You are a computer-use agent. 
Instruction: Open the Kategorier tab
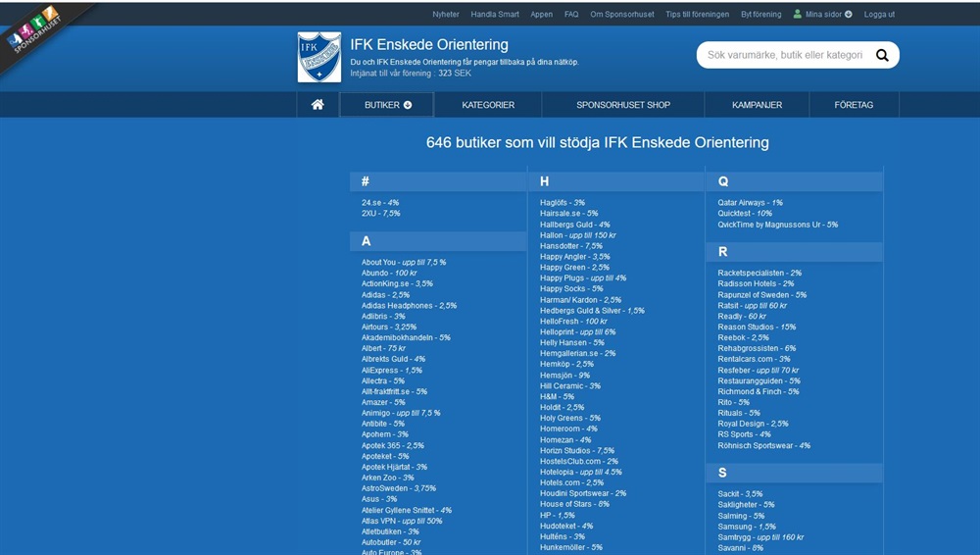(x=488, y=105)
